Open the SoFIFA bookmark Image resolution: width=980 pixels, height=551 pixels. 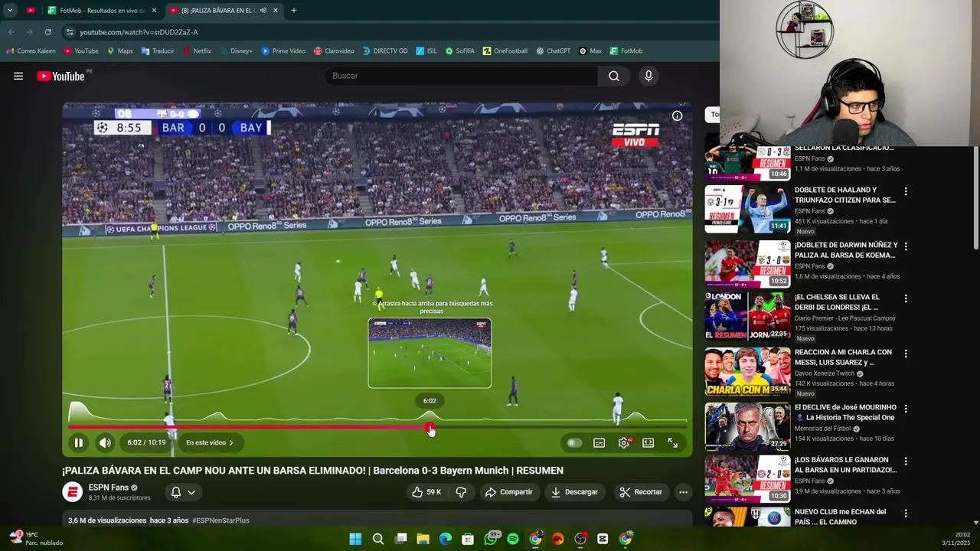click(x=459, y=51)
